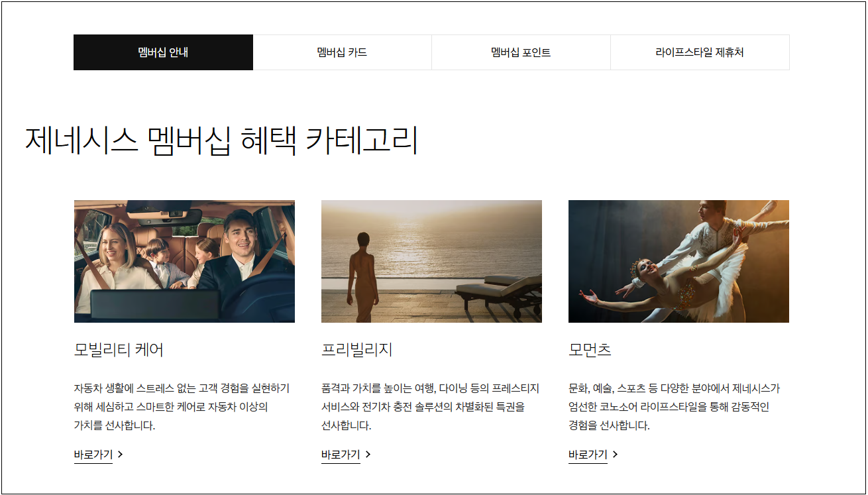Select the 라이프스타일 제휴처 tab
This screenshot has height=495, width=868.
click(700, 52)
